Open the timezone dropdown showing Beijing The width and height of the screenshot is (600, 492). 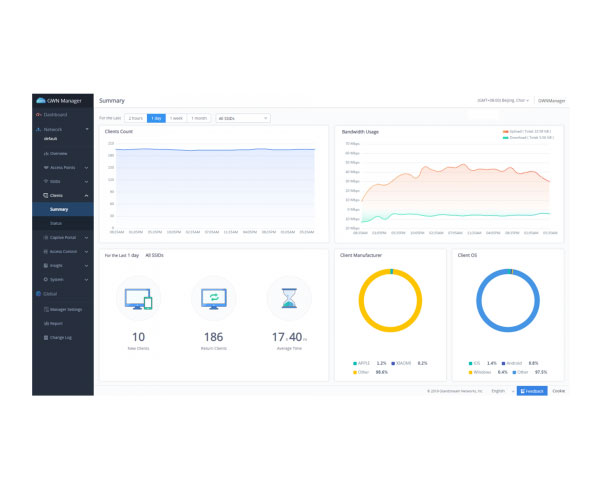[x=502, y=101]
